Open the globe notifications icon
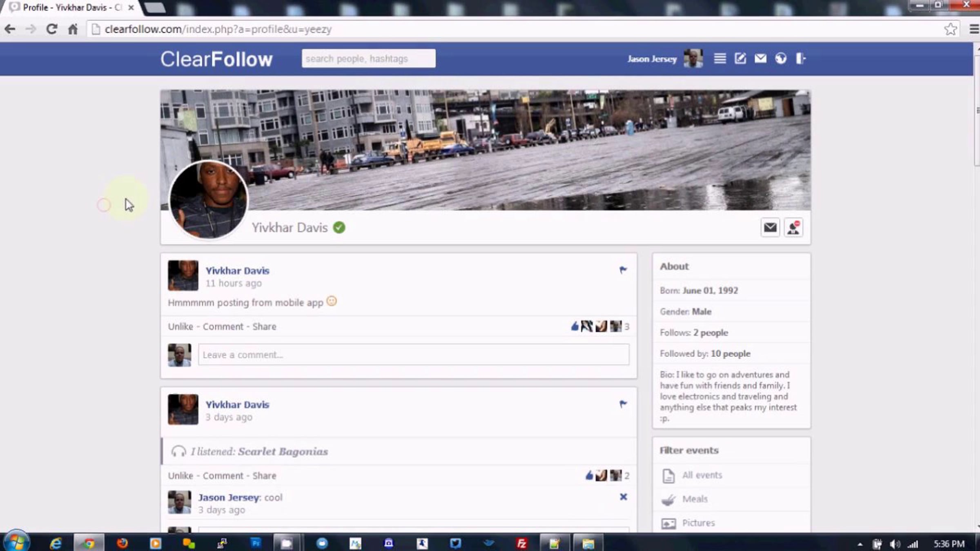Screen dimensions: 980x551 click(x=781, y=59)
